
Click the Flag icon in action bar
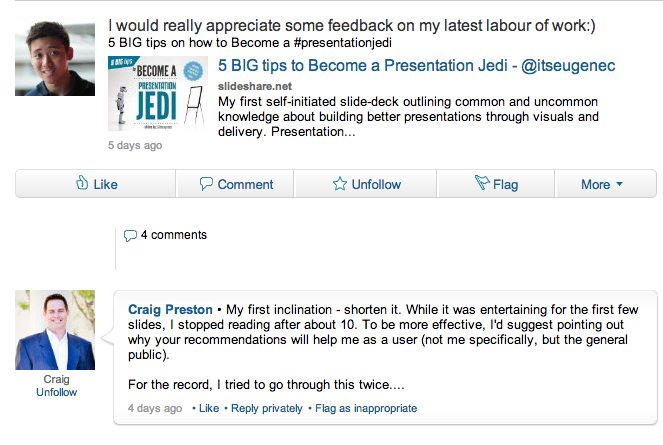point(481,184)
